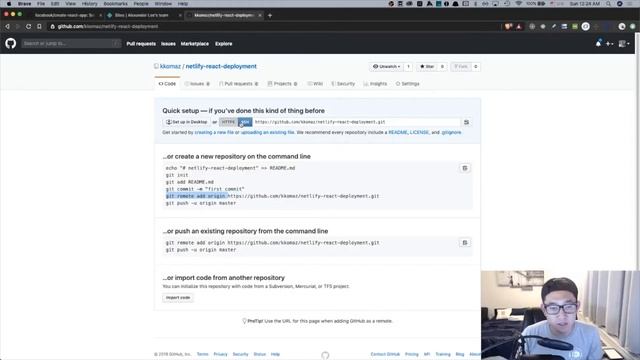
Task: Focus the Search or jump to field
Action: pos(71,43)
